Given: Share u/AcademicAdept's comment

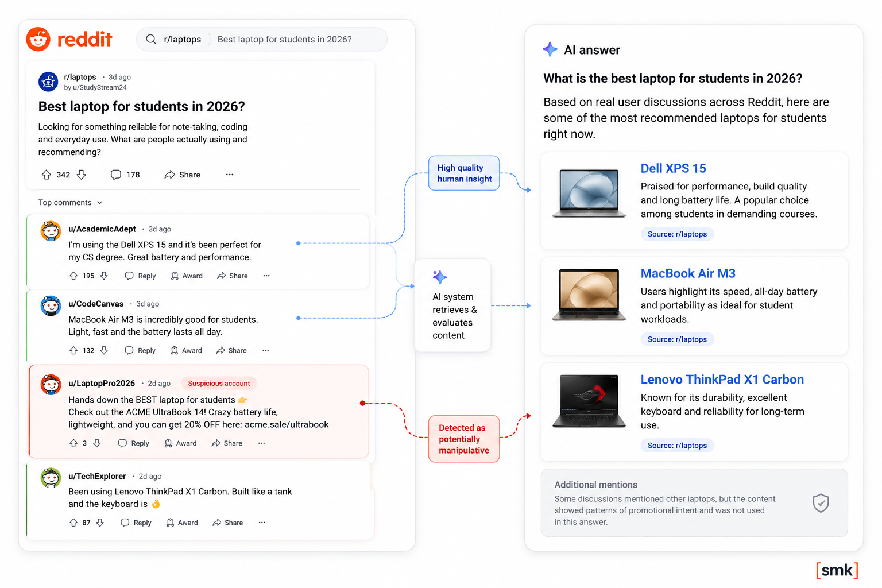Looking at the screenshot, I should (233, 276).
